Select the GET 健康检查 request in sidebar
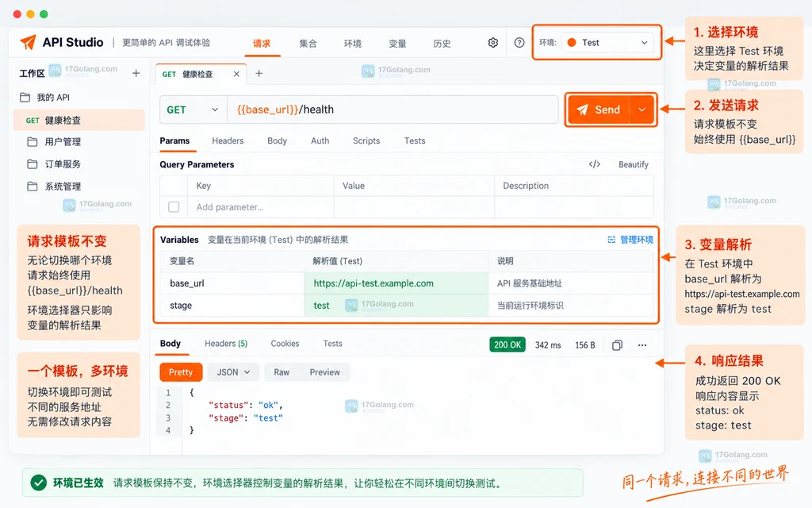812x508 pixels. pos(79,121)
